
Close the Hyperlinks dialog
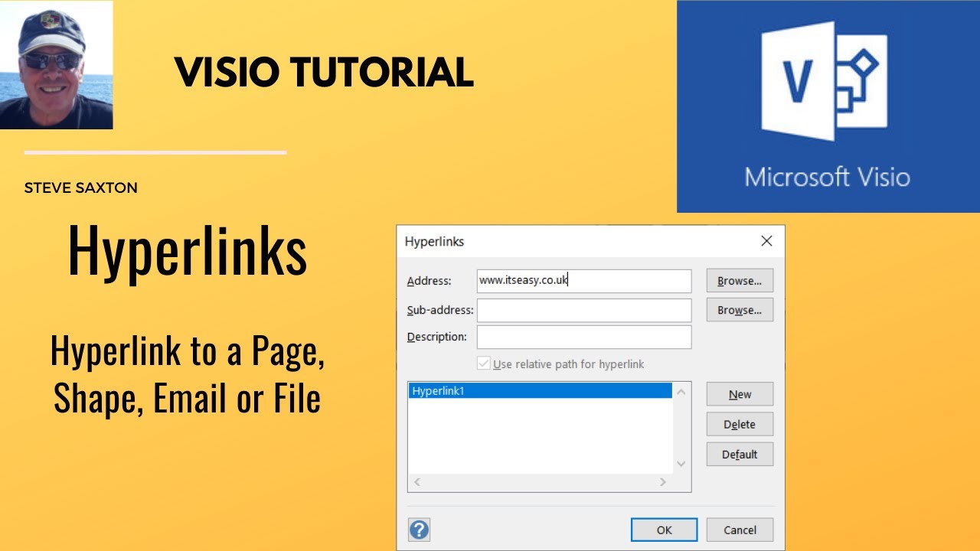coord(766,241)
